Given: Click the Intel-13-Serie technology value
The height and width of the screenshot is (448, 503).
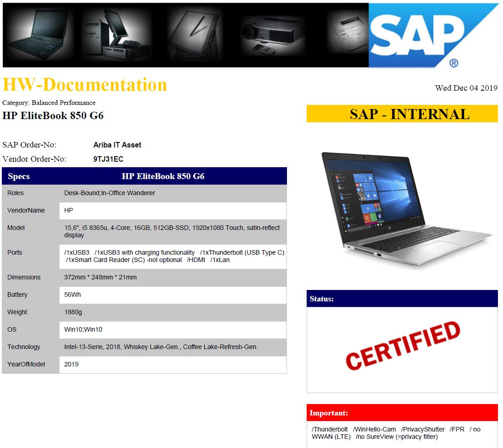Looking at the screenshot, I should point(161,347).
